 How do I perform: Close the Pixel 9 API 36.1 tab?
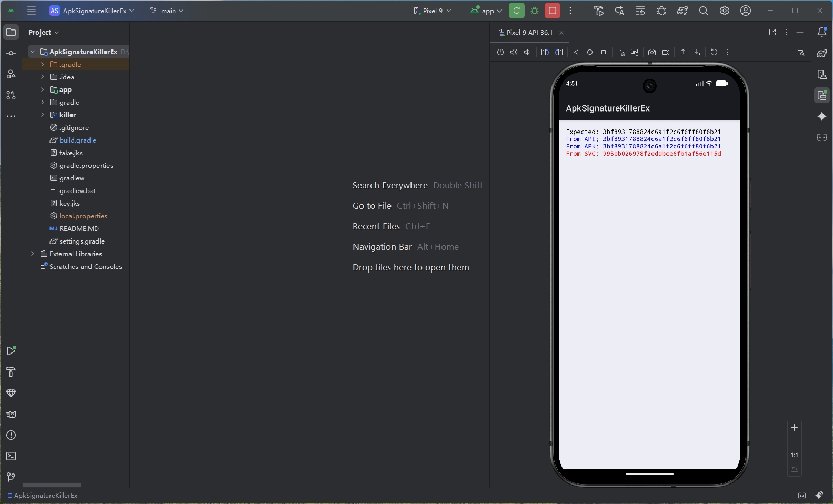click(x=561, y=32)
